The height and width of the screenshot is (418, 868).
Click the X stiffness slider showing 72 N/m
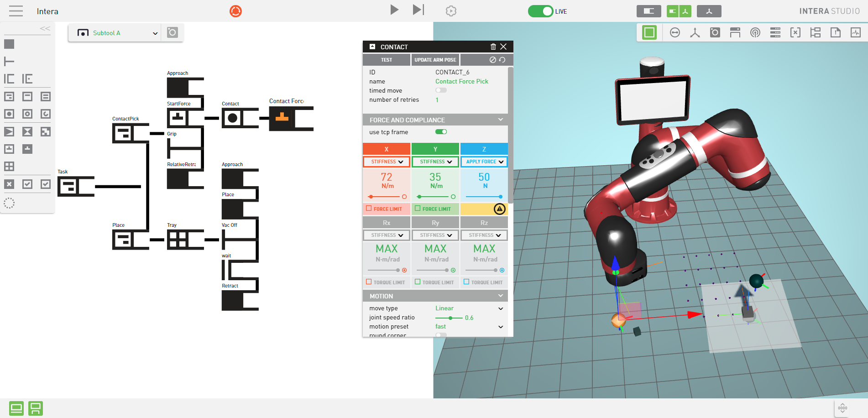click(386, 197)
